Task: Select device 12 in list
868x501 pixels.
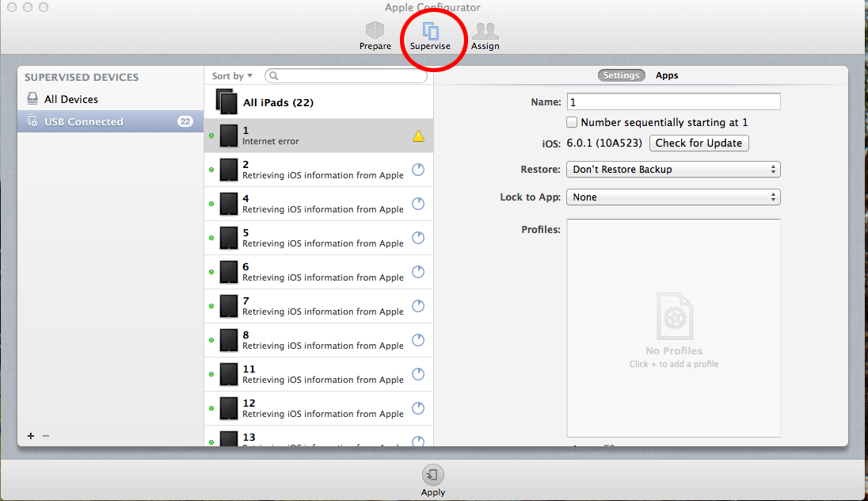Action: pyautogui.click(x=319, y=408)
